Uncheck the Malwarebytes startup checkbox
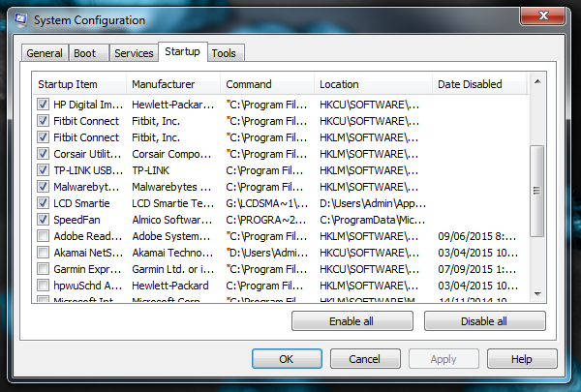581x392 pixels. (43, 187)
